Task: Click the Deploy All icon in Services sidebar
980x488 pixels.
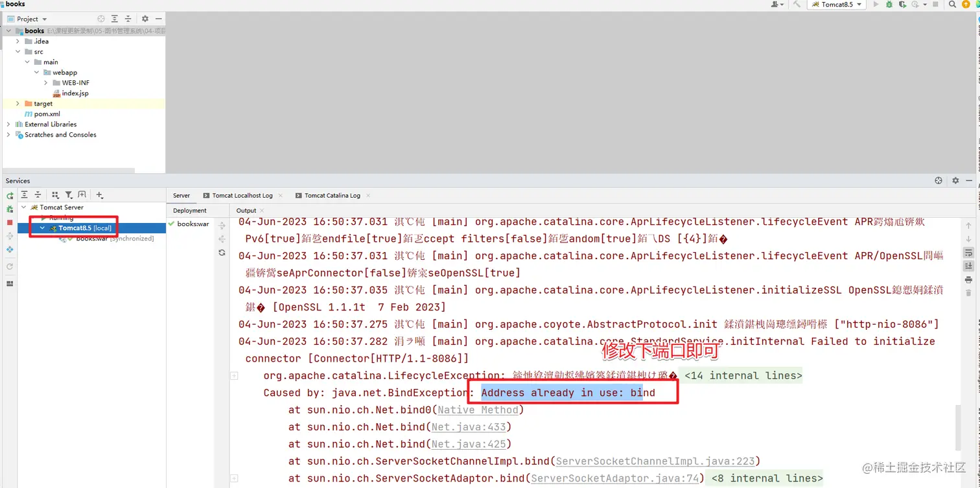Action: pos(10,236)
